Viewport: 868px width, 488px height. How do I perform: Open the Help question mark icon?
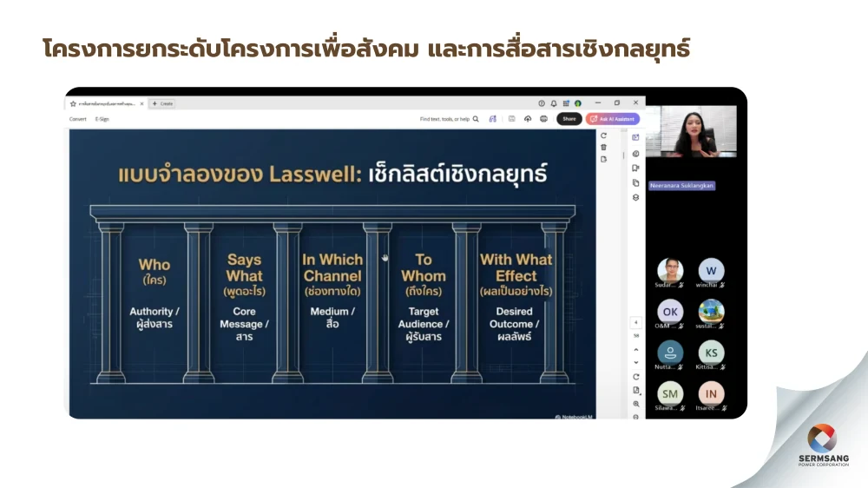pyautogui.click(x=542, y=103)
